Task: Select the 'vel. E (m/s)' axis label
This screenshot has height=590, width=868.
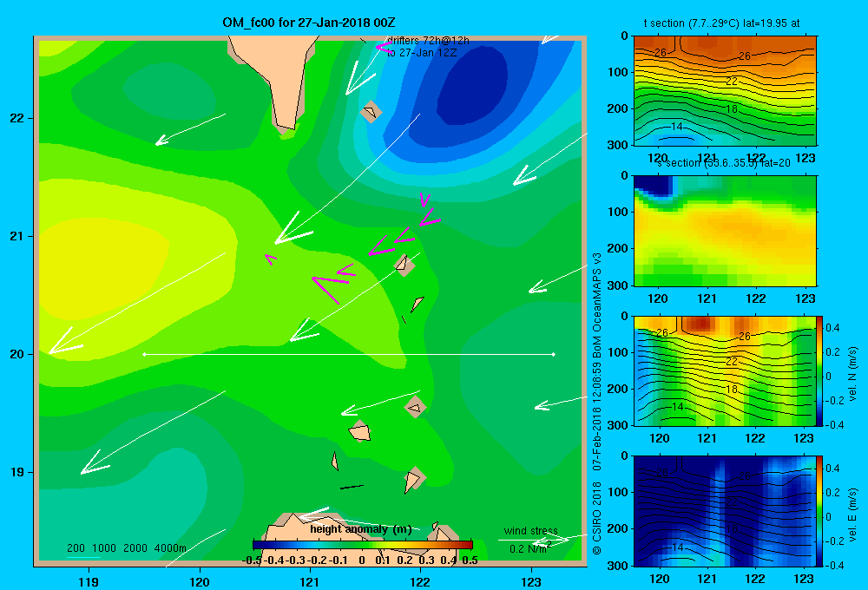Action: tap(853, 515)
